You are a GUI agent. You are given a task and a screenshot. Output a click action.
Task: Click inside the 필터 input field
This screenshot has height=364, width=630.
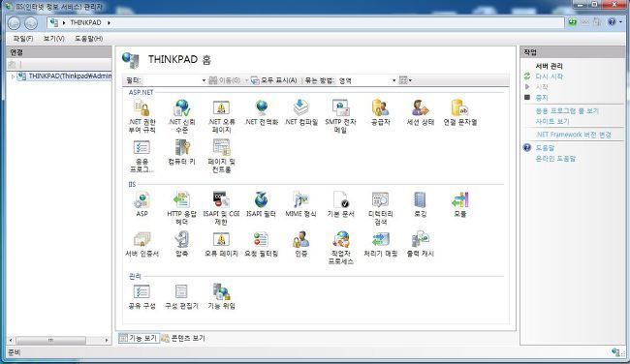[171, 80]
